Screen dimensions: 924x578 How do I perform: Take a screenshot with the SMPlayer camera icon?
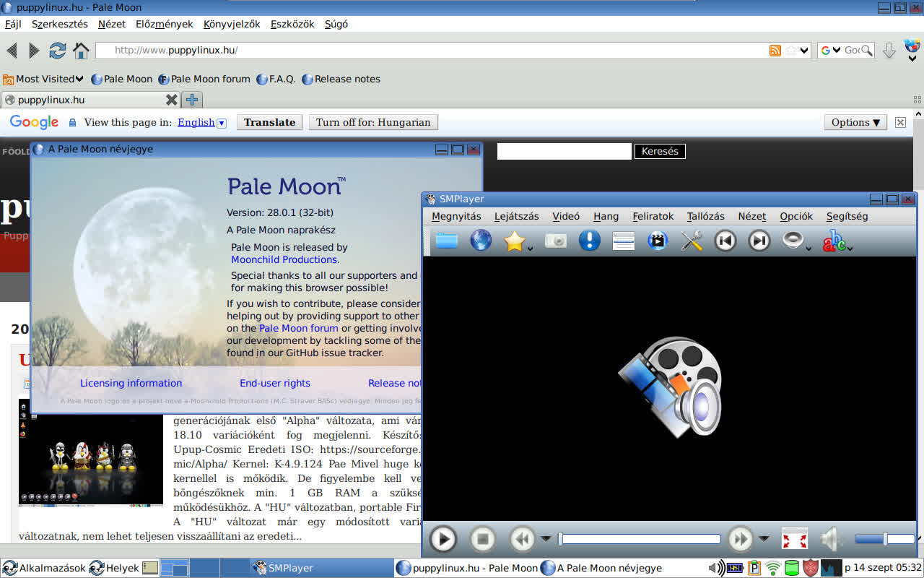pos(555,241)
